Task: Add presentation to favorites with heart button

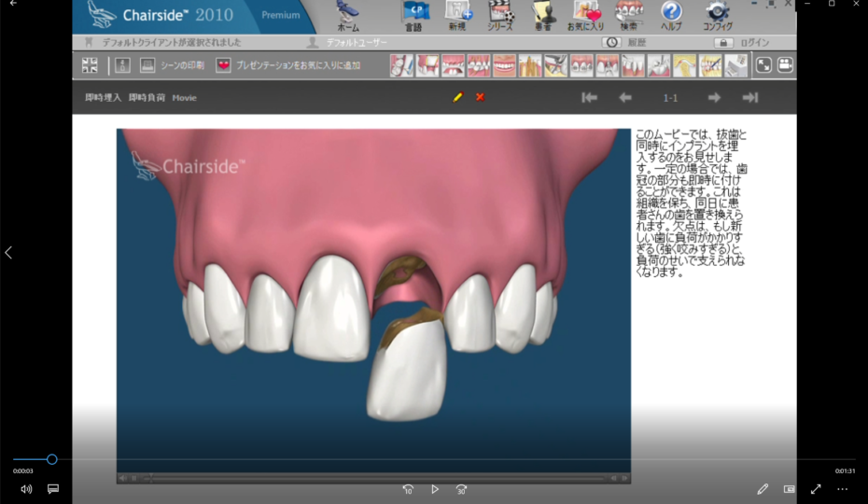Action: tap(223, 65)
